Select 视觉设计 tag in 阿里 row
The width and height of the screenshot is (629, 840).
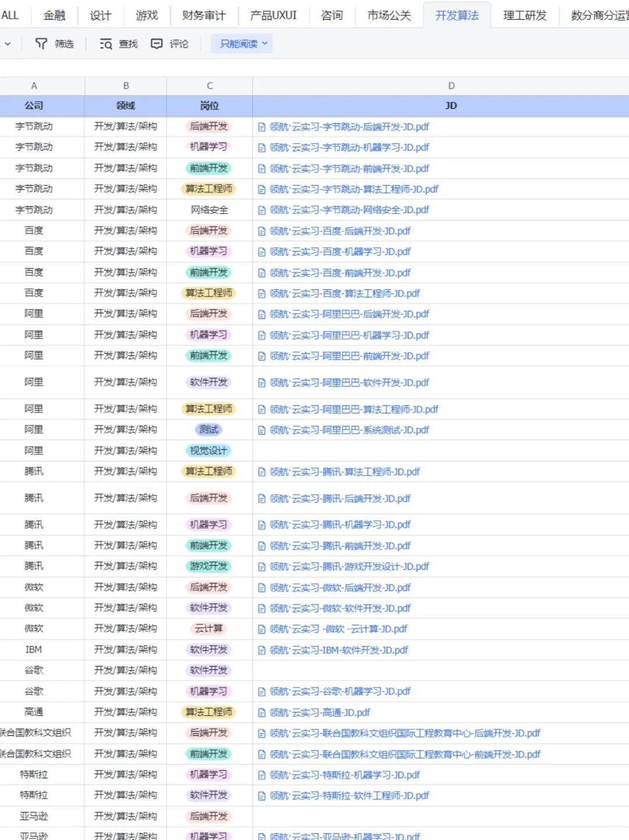(x=209, y=451)
